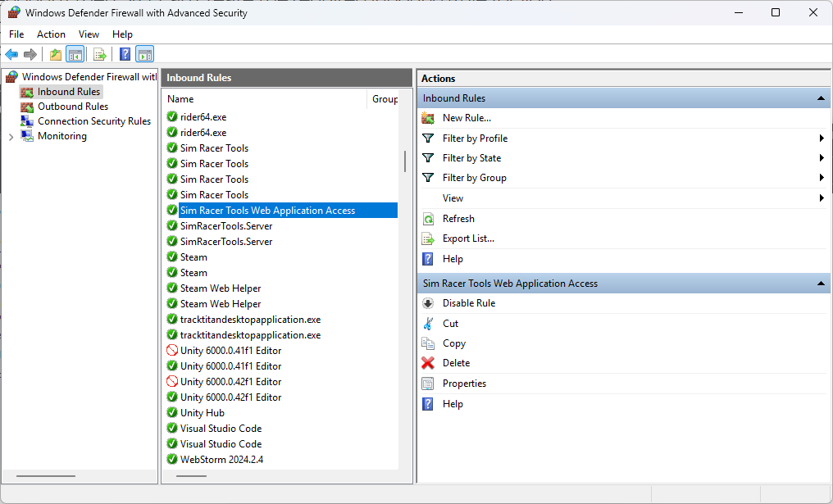Click the console tree horizontal scrollbar thumb

click(46, 476)
